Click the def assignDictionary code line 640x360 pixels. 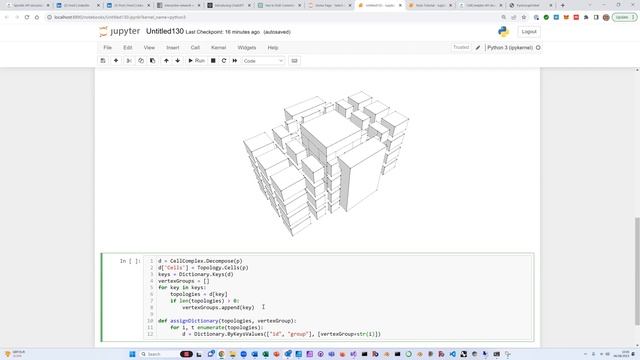coord(227,321)
